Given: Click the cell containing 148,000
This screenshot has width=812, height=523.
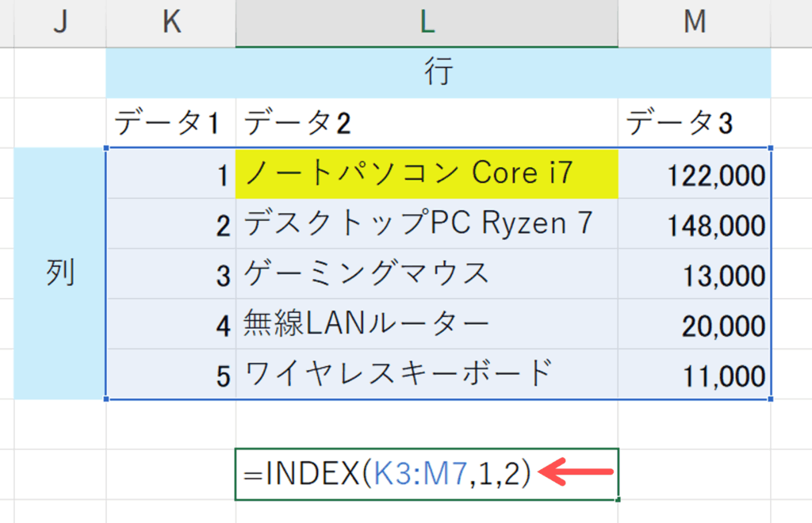Looking at the screenshot, I should [695, 224].
